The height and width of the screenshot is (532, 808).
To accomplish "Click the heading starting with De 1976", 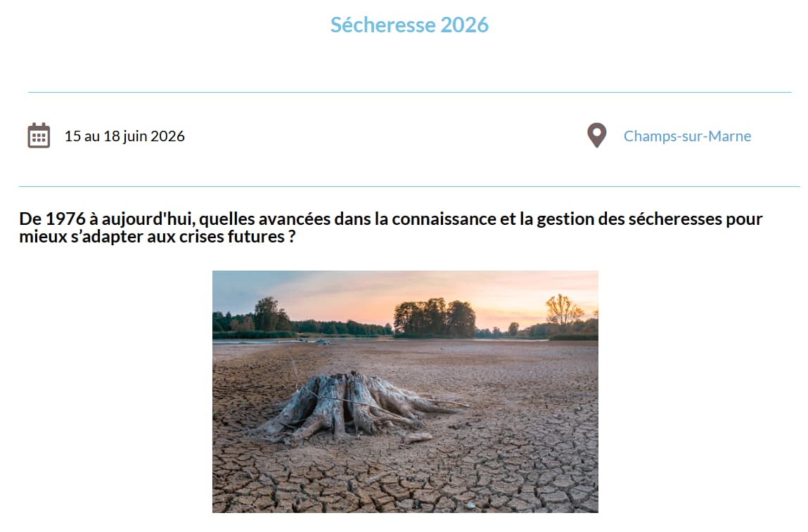I will 391,228.
